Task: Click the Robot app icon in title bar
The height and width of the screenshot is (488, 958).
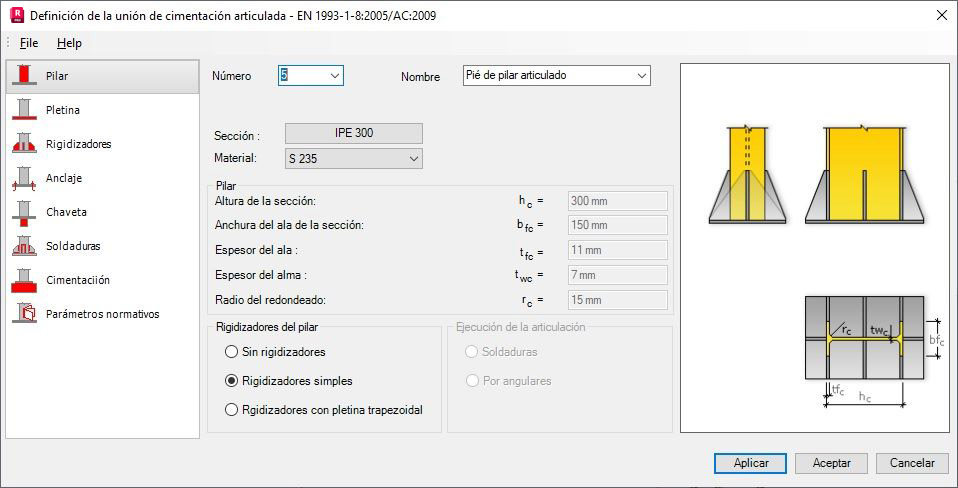Action: [16, 15]
